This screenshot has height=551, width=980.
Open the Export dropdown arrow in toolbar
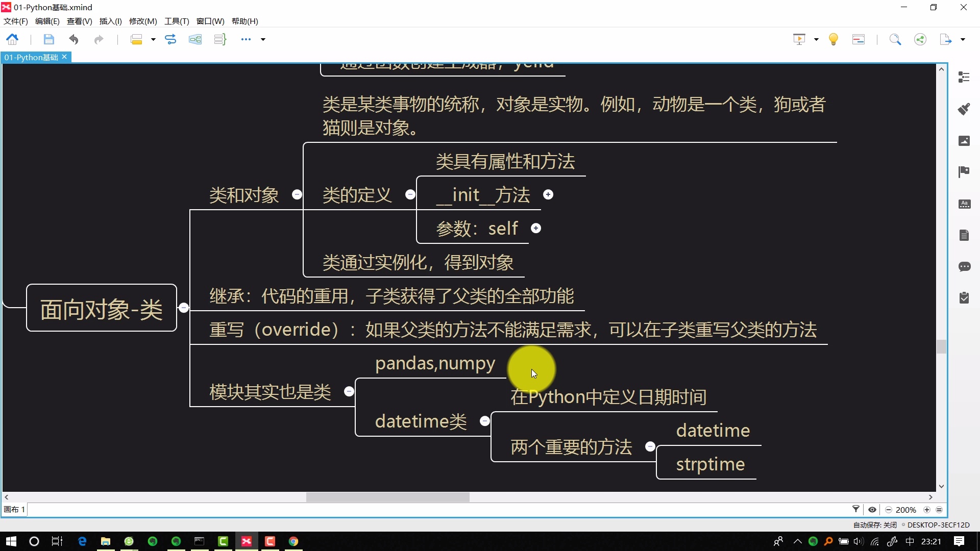click(963, 39)
